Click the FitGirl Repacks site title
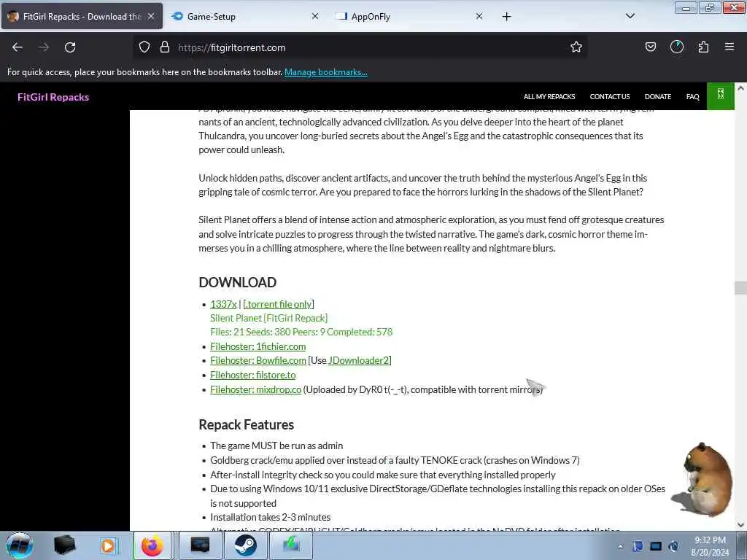Screen dimensions: 747x560 coord(53,97)
